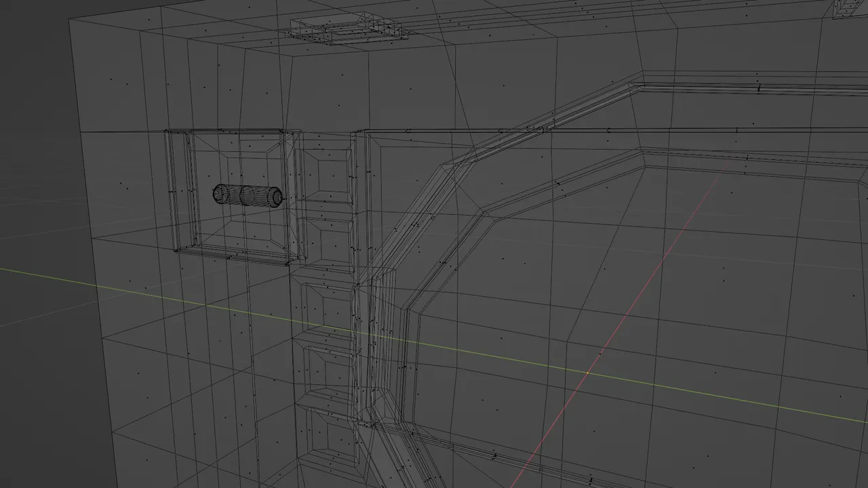This screenshot has width=868, height=488.
Task: Select the small cylinder wireframe mesh
Action: coord(248,195)
